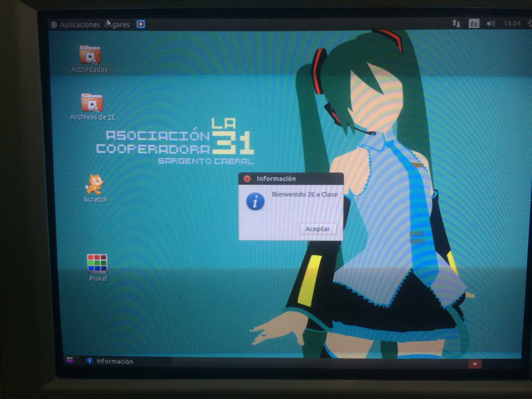532x399 pixels.
Task: Open the sound volume indicator
Action: click(x=491, y=24)
